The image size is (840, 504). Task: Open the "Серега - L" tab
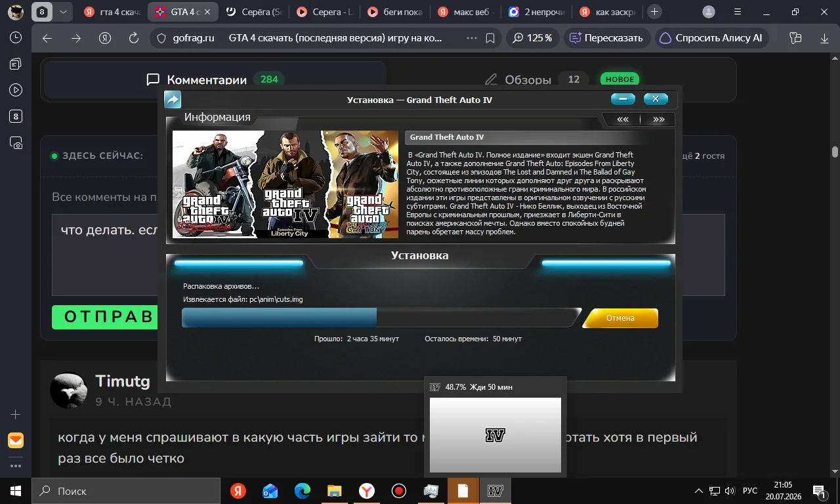324,12
